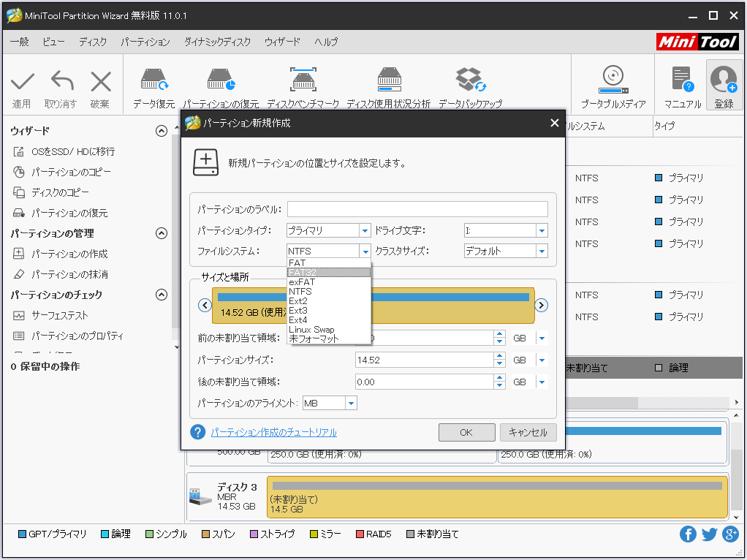Collapse the Partition Check section
This screenshot has height=560, width=747.
[x=162, y=295]
